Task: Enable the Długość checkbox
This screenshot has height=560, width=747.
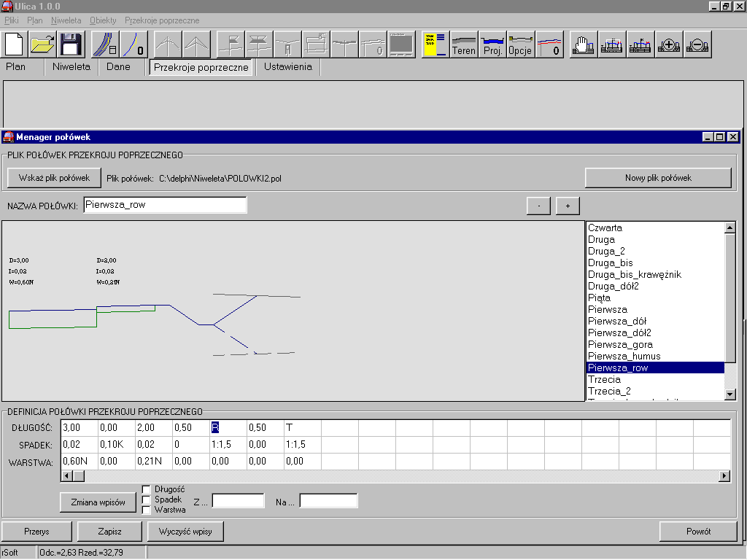Action: (x=146, y=489)
